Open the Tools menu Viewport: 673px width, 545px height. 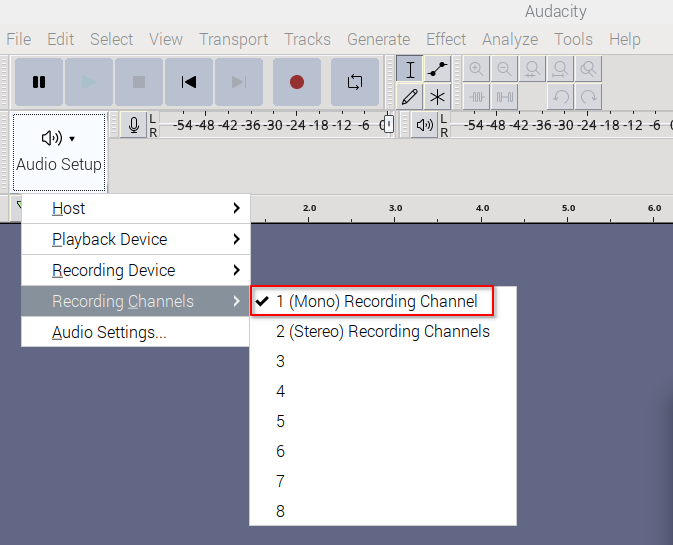click(x=573, y=39)
